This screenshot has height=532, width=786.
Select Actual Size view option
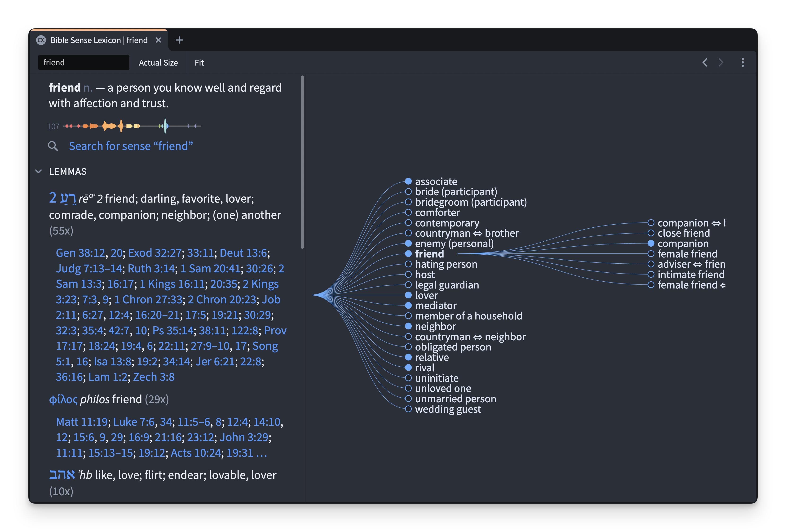tap(158, 63)
